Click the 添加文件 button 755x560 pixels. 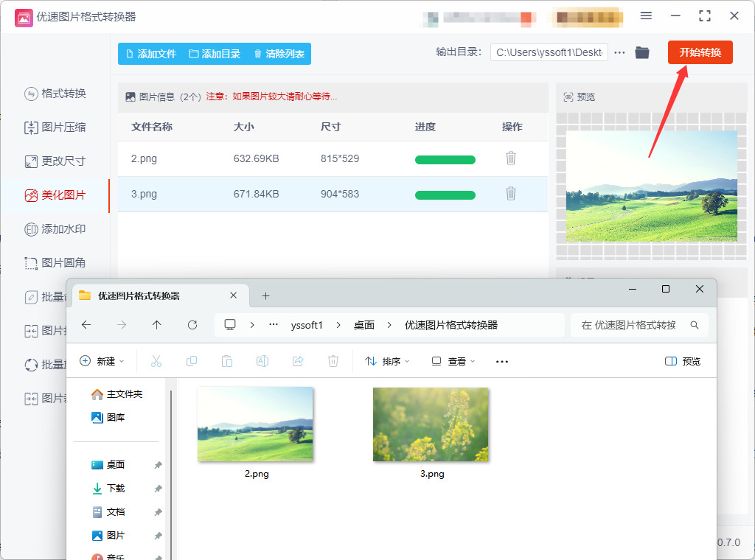click(151, 54)
